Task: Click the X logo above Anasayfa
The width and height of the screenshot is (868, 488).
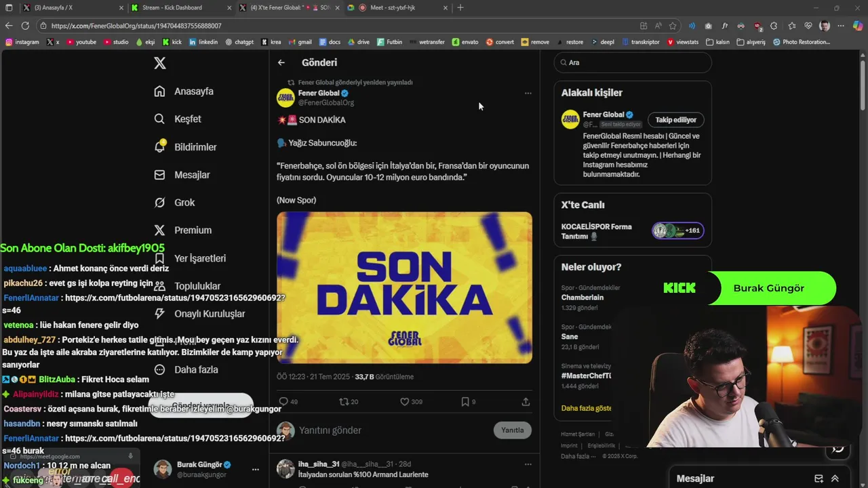Action: 159,63
